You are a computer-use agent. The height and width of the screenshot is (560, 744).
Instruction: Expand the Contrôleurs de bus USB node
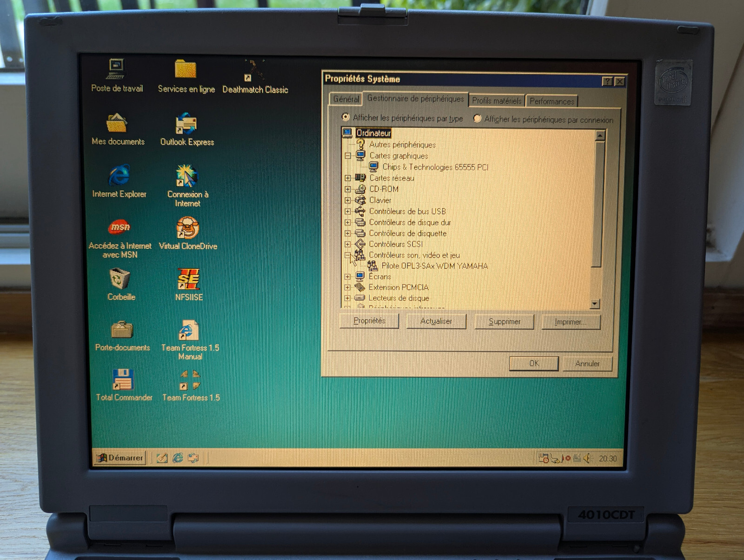click(347, 212)
